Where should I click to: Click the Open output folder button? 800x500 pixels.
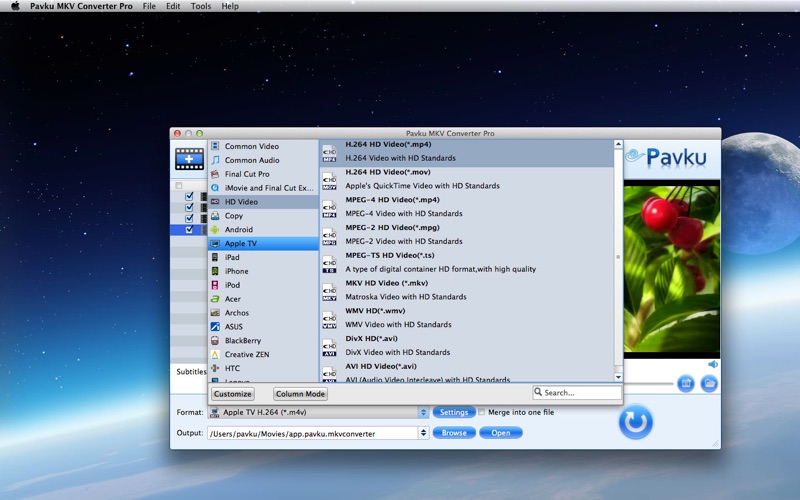click(x=501, y=433)
